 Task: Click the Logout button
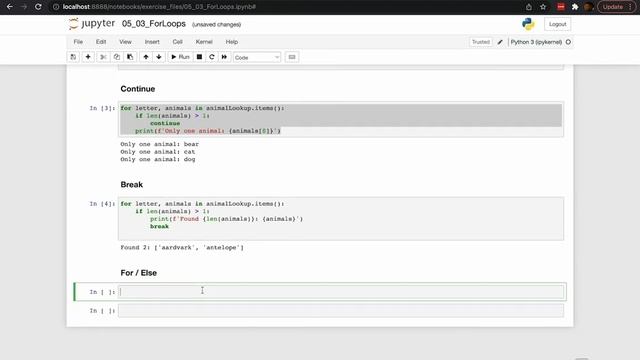pyautogui.click(x=557, y=24)
